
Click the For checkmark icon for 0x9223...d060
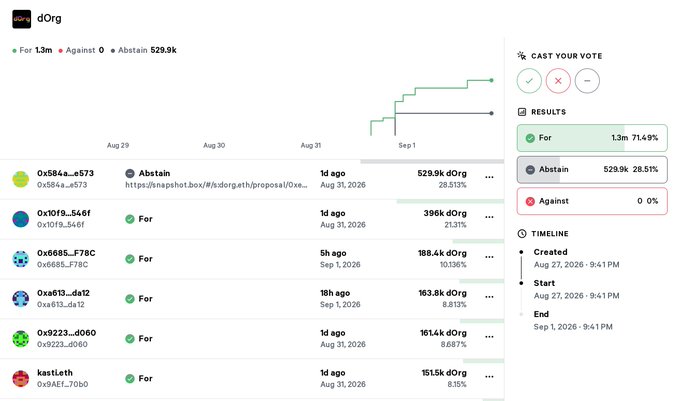[x=130, y=339]
